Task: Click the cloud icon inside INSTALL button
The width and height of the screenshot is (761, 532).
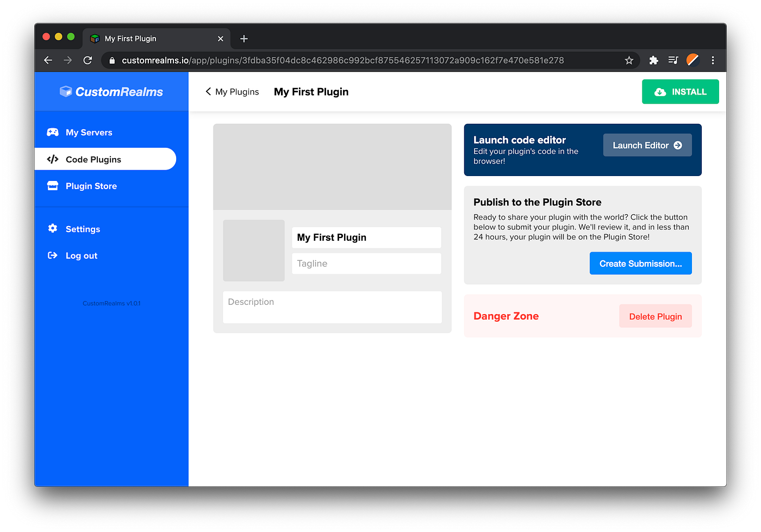Action: coord(660,92)
